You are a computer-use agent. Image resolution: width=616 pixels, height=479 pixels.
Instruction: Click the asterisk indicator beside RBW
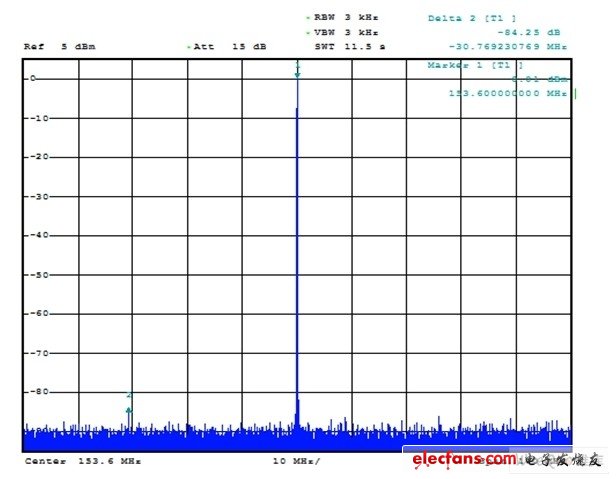pyautogui.click(x=307, y=18)
